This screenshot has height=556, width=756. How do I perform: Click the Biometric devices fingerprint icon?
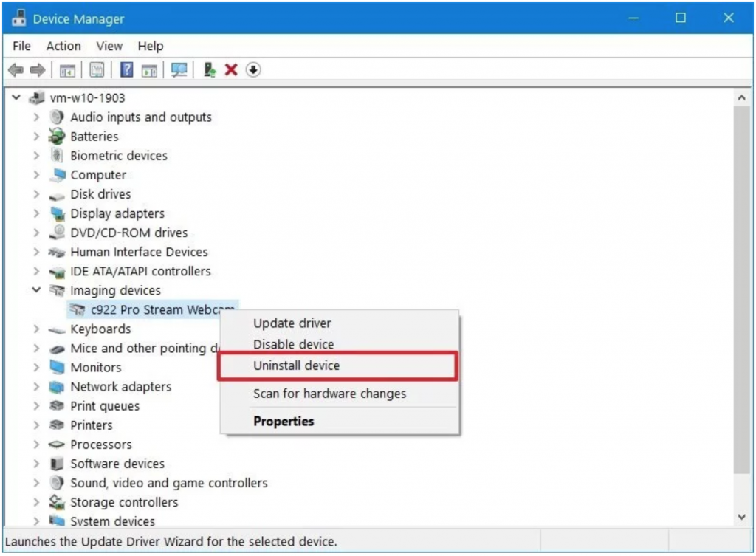click(57, 155)
